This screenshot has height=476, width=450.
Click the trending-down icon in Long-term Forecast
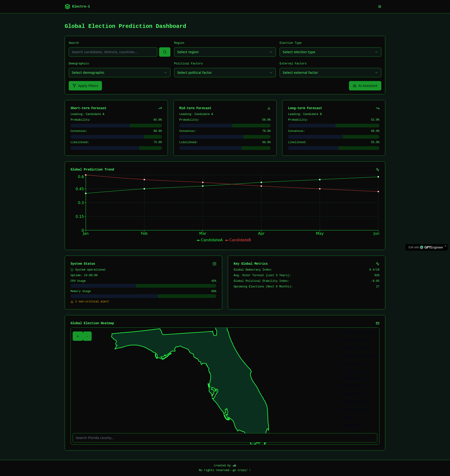click(378, 108)
